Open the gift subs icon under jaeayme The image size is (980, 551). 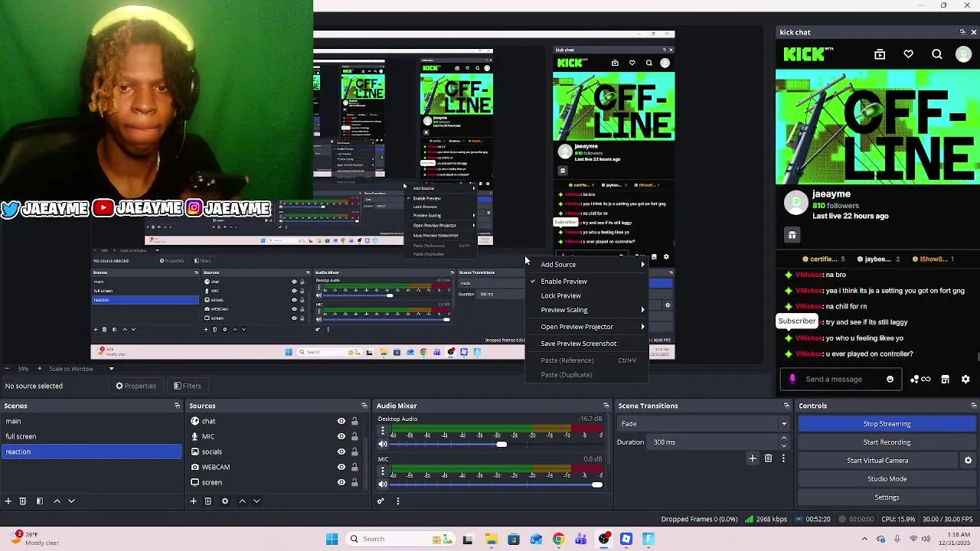tap(792, 235)
